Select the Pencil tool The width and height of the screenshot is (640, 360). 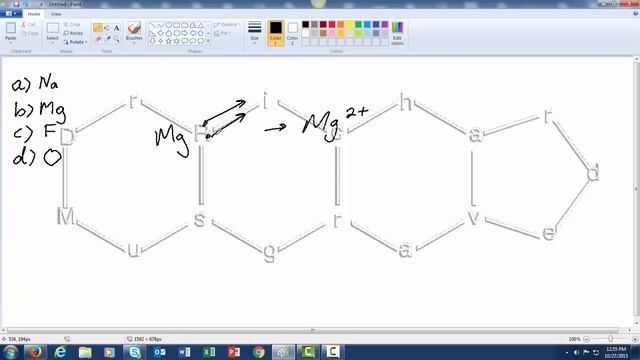[98, 28]
